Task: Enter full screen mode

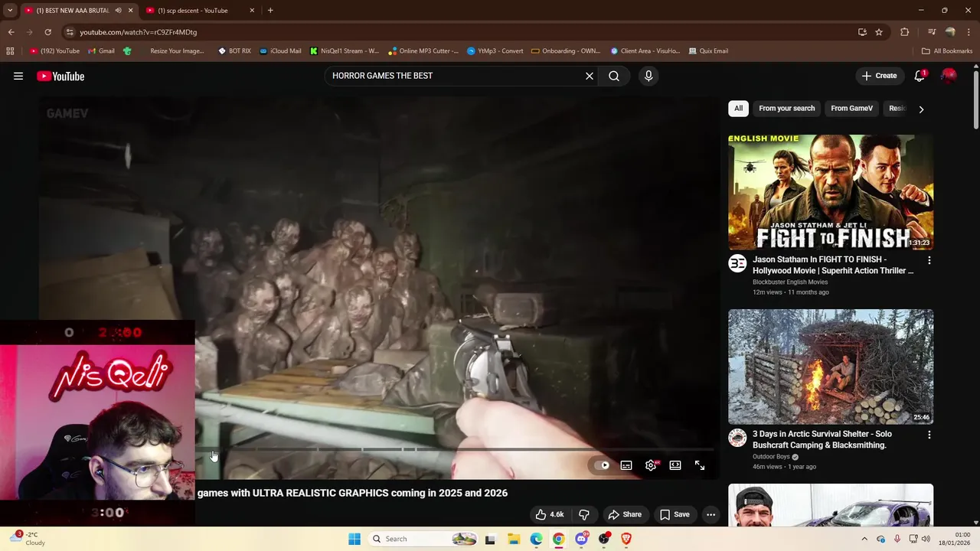Action: point(700,465)
